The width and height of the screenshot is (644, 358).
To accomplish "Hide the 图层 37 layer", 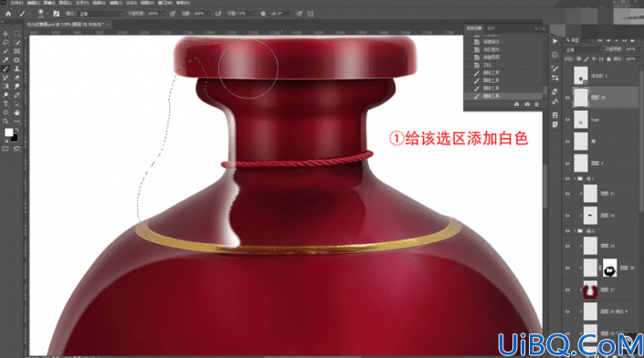I will (x=567, y=290).
